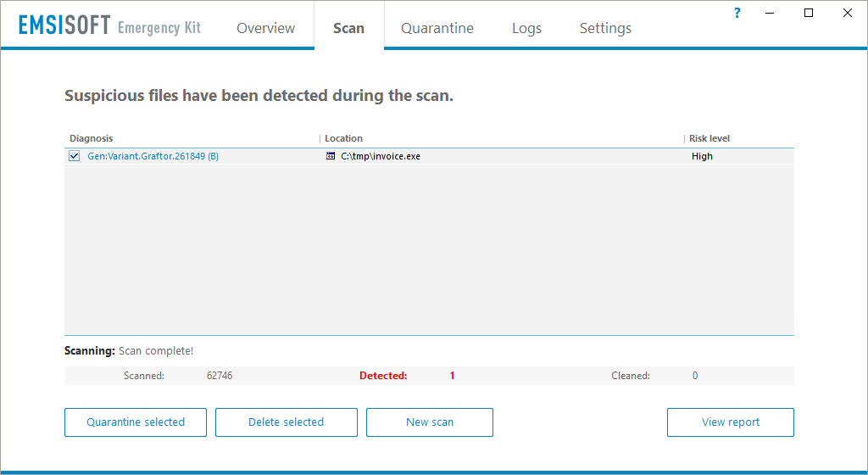Maximize the Emsisoft window
This screenshot has width=868, height=475.
tap(809, 13)
